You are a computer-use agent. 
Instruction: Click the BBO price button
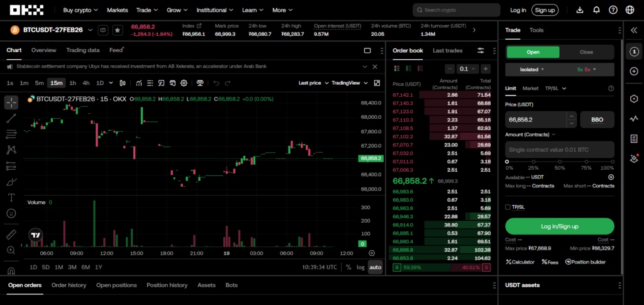(x=597, y=119)
